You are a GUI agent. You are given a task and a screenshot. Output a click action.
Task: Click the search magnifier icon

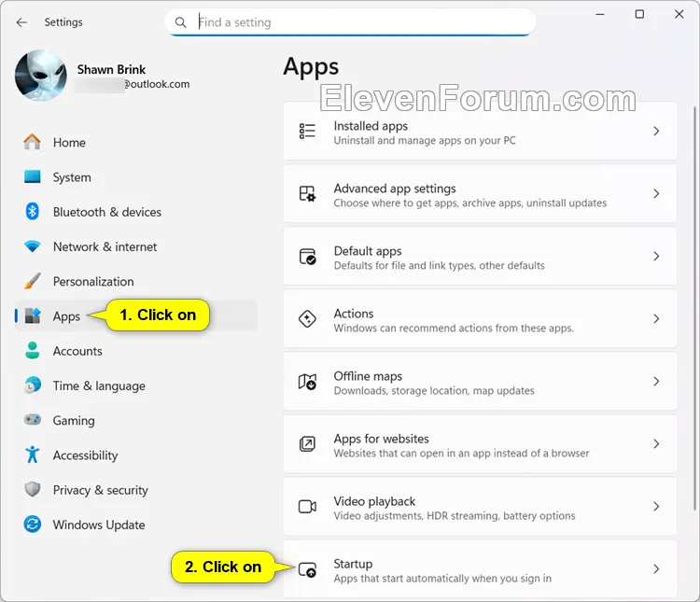coord(180,22)
